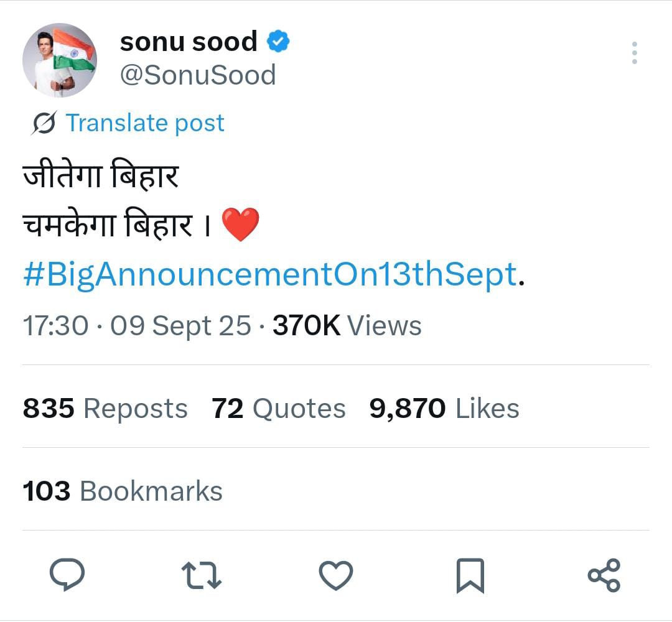
Task: View the 72 Quotes list
Action: 278,409
